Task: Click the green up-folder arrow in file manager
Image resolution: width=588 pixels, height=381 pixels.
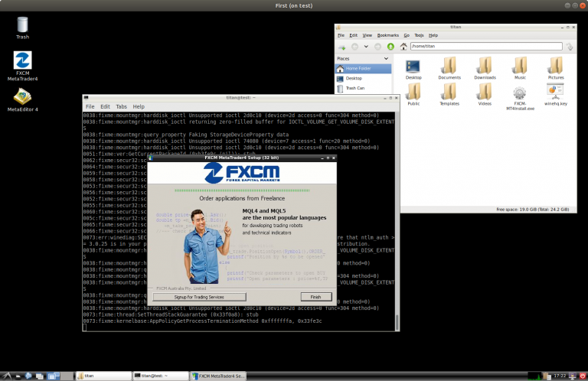Action: point(390,47)
